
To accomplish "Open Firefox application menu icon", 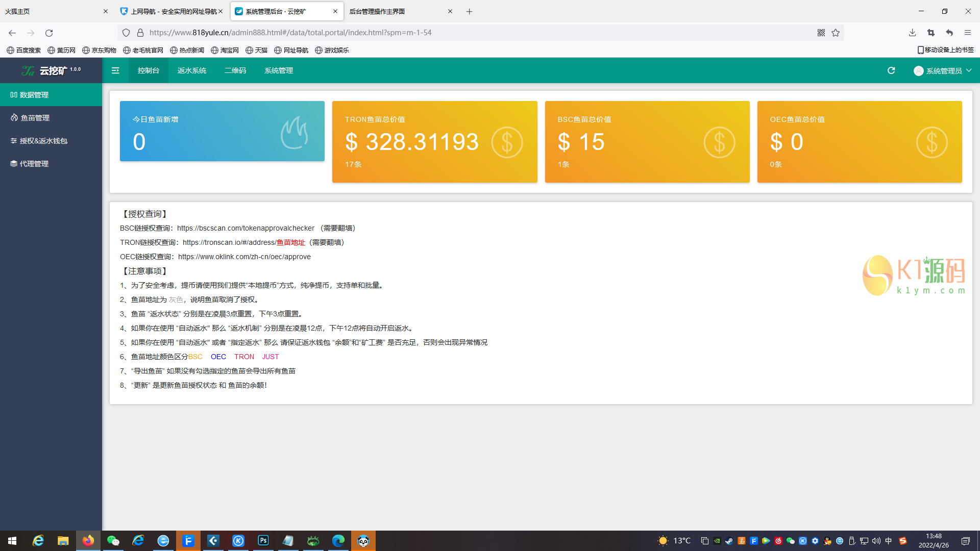I will point(967,33).
